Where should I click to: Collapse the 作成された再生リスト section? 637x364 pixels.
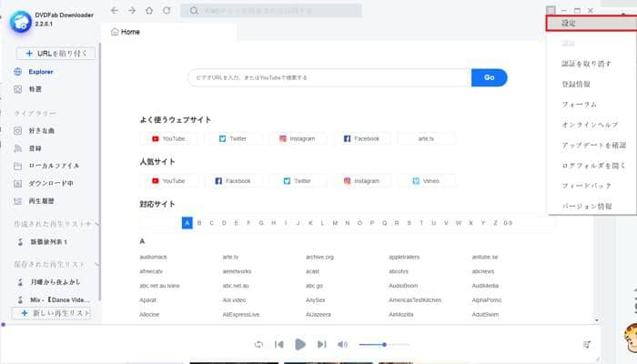(97, 224)
